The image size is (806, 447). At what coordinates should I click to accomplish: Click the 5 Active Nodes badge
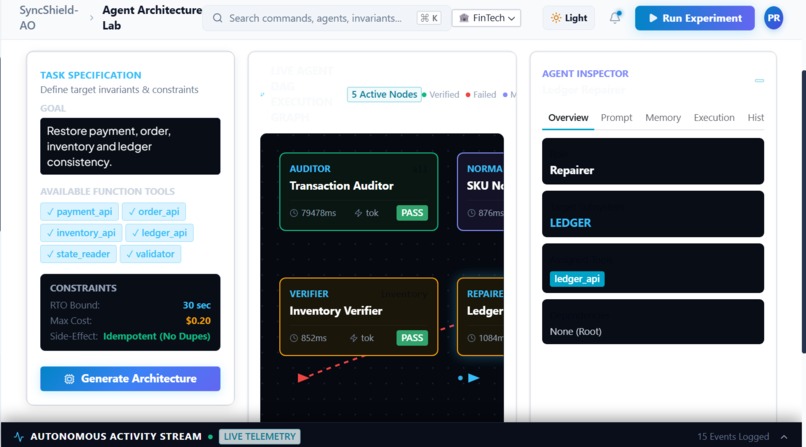384,95
